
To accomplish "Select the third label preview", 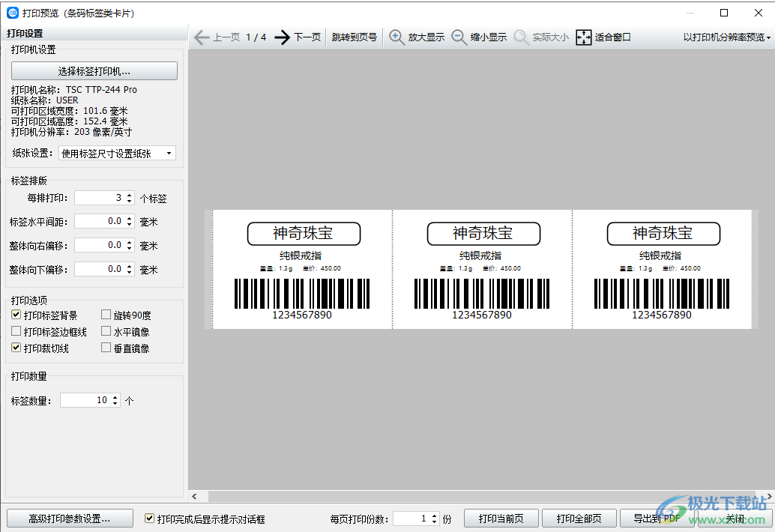I will click(x=663, y=269).
